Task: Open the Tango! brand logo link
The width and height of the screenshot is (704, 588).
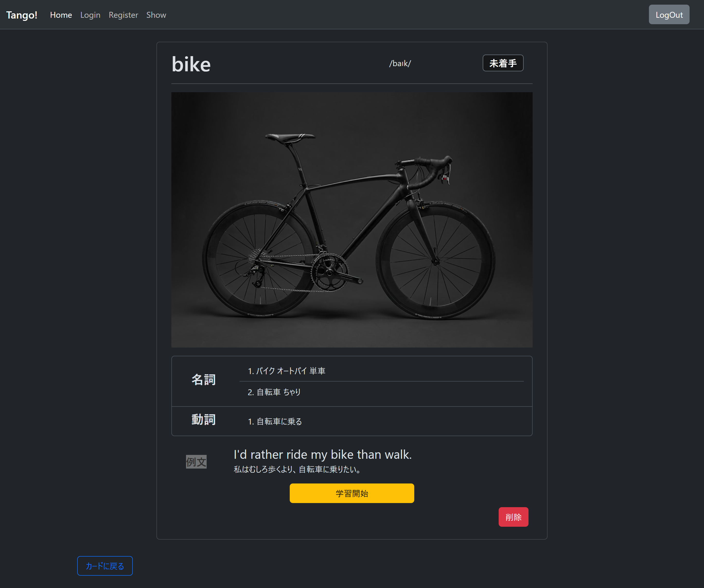Action: 22,15
